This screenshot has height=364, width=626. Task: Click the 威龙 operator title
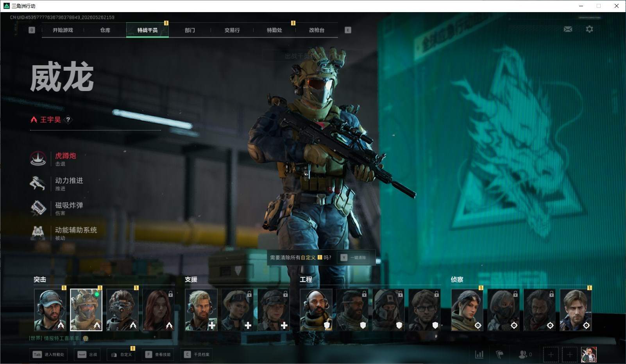[x=62, y=77]
